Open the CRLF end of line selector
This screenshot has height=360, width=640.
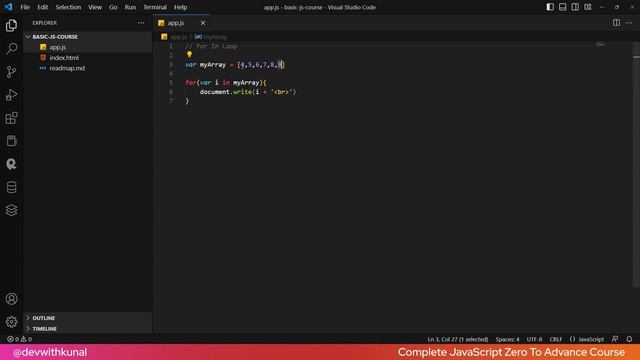coord(556,339)
